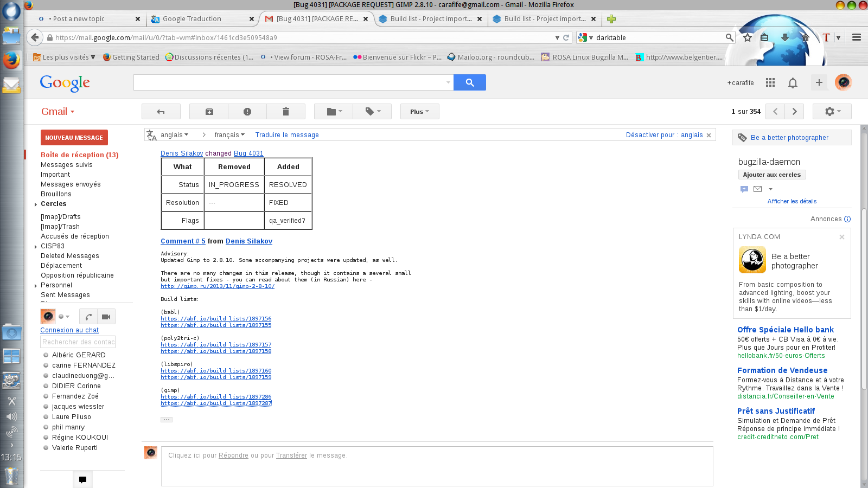Expand the Cercles label
Image resolution: width=868 pixels, height=488 pixels.
[x=36, y=204]
